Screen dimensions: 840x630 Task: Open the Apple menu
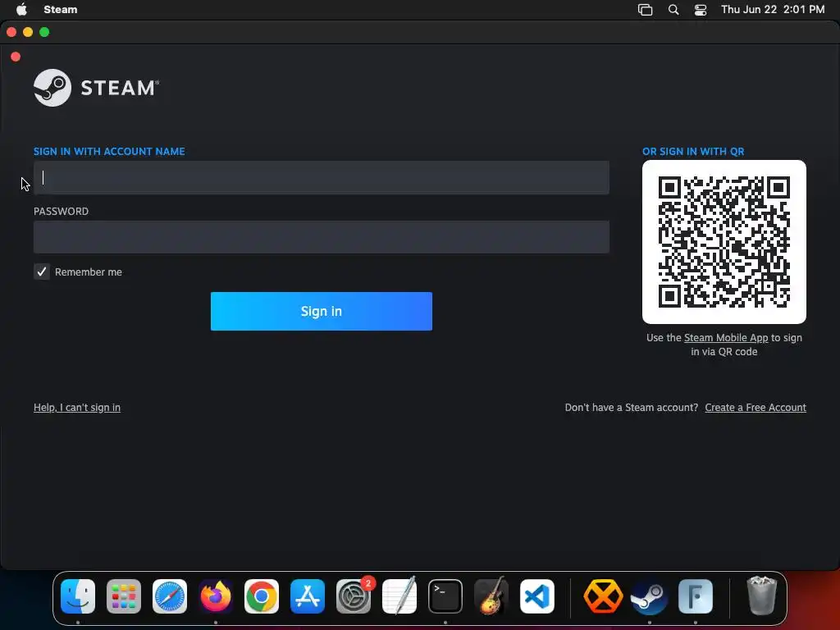pyautogui.click(x=21, y=10)
